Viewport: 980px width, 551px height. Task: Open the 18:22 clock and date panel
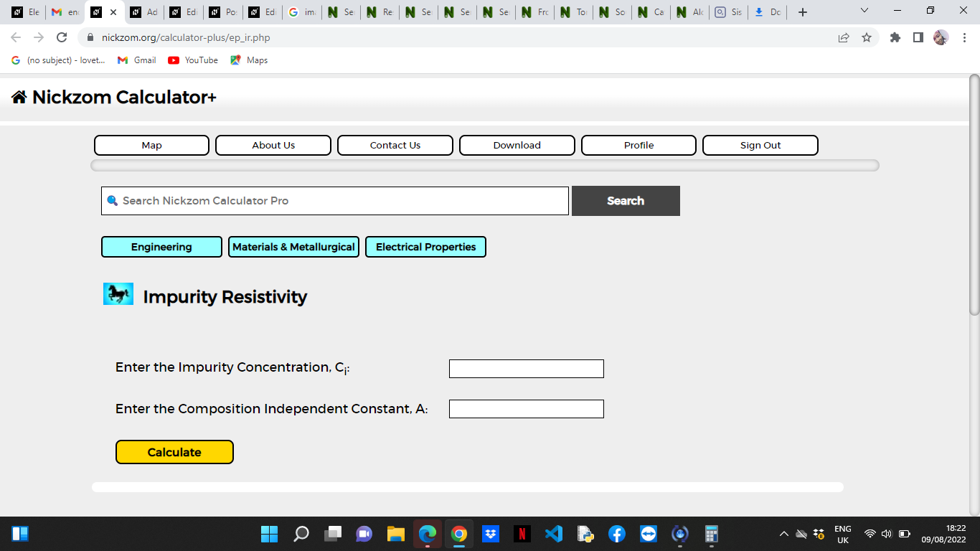(x=944, y=534)
